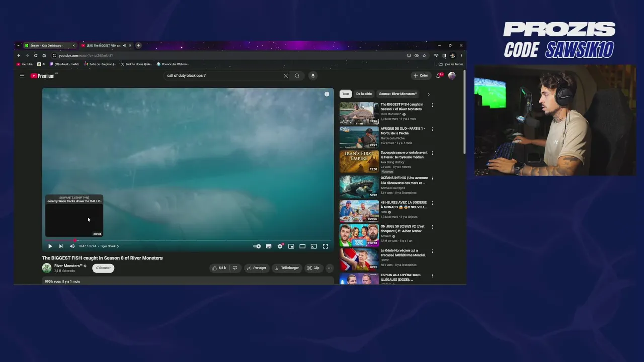Screen dimensions: 644x362
Task: Expand the Tiger Shark chapter list
Action: pyautogui.click(x=109, y=246)
